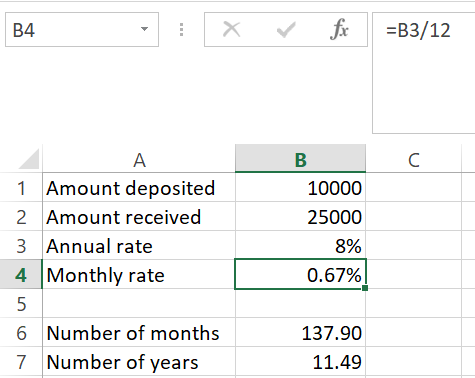
Task: Click empty cell C4 beside 0.67%
Action: tap(414, 274)
